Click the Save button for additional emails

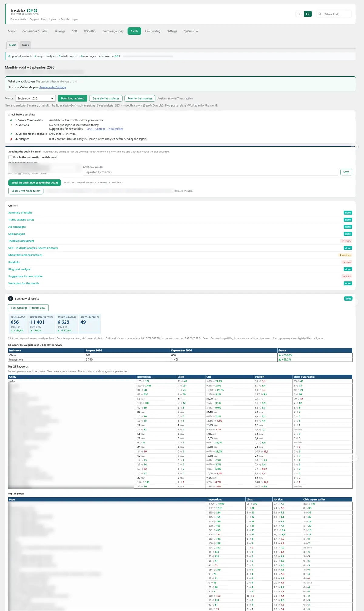[x=346, y=172]
